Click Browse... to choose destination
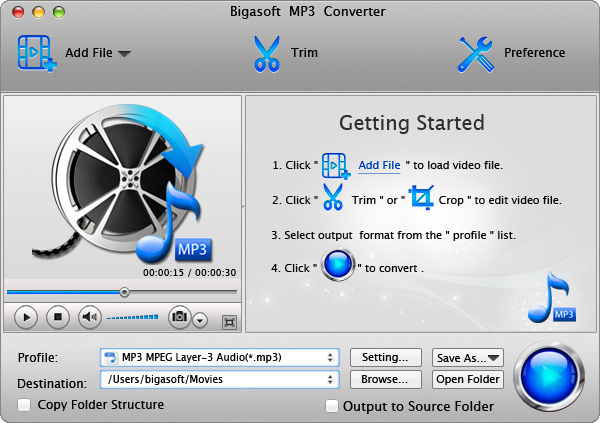 pyautogui.click(x=385, y=379)
